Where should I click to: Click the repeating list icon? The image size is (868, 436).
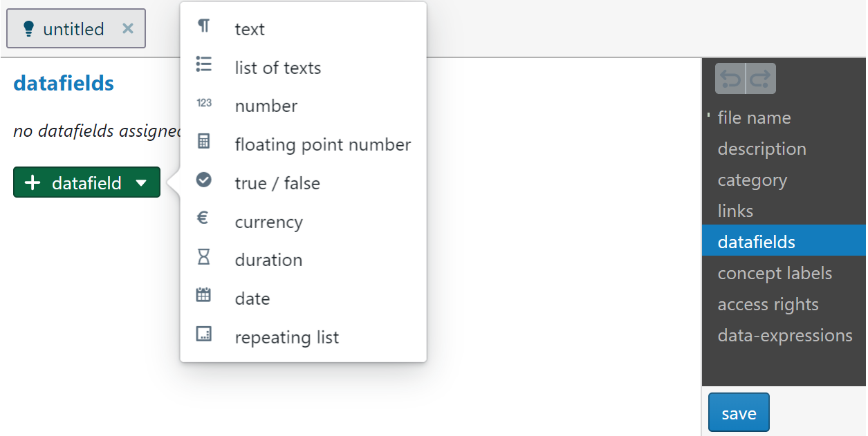pos(203,334)
